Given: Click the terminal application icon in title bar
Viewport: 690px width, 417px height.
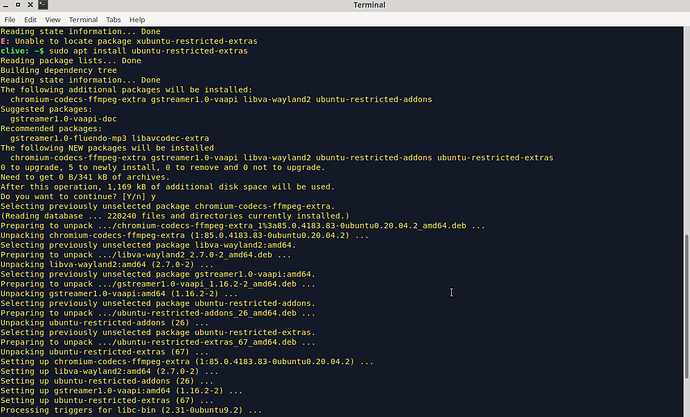Looking at the screenshot, I should click(x=43, y=5).
